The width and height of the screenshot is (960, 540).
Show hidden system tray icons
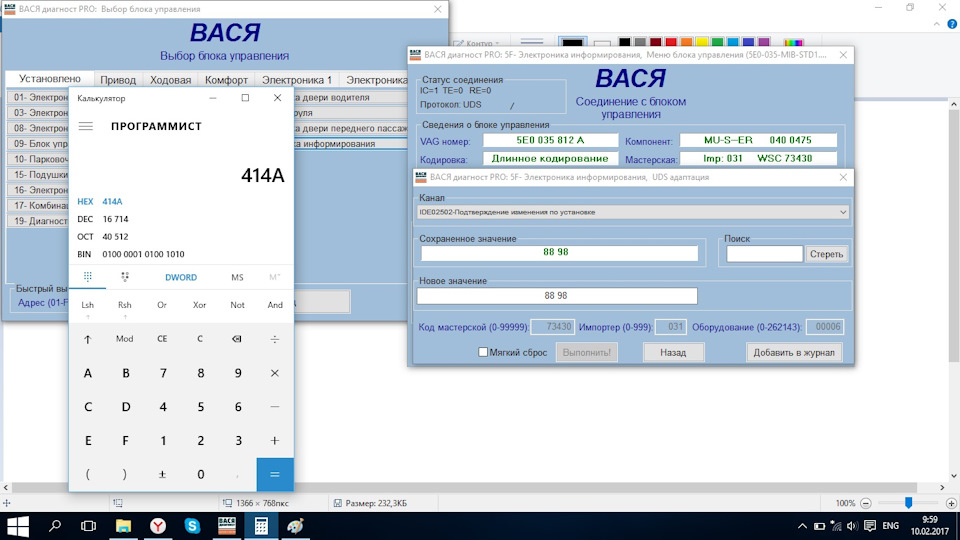(802, 526)
